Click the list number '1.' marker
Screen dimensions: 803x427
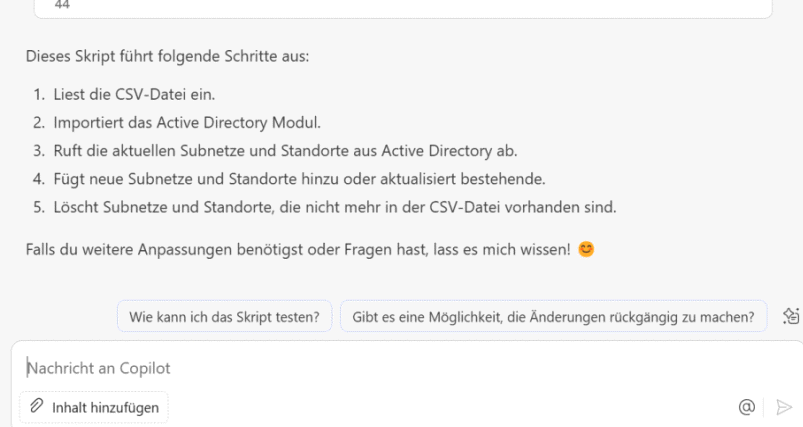click(x=39, y=95)
